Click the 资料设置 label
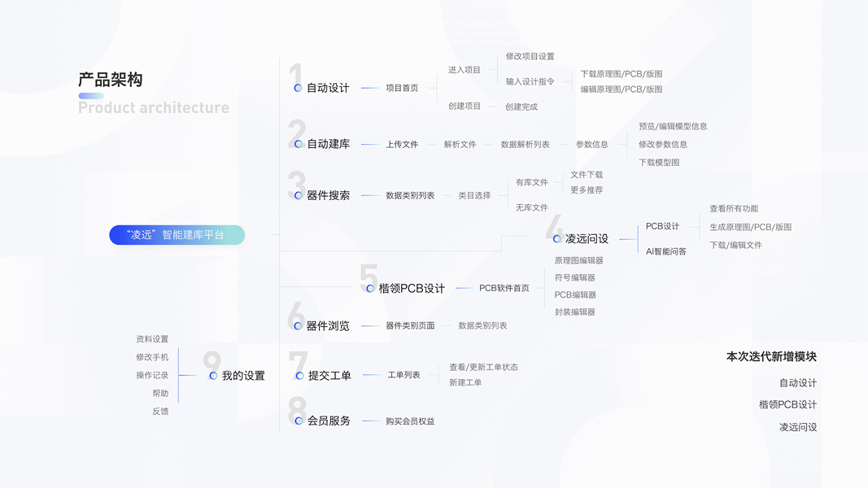The height and width of the screenshot is (488, 868). 152,339
